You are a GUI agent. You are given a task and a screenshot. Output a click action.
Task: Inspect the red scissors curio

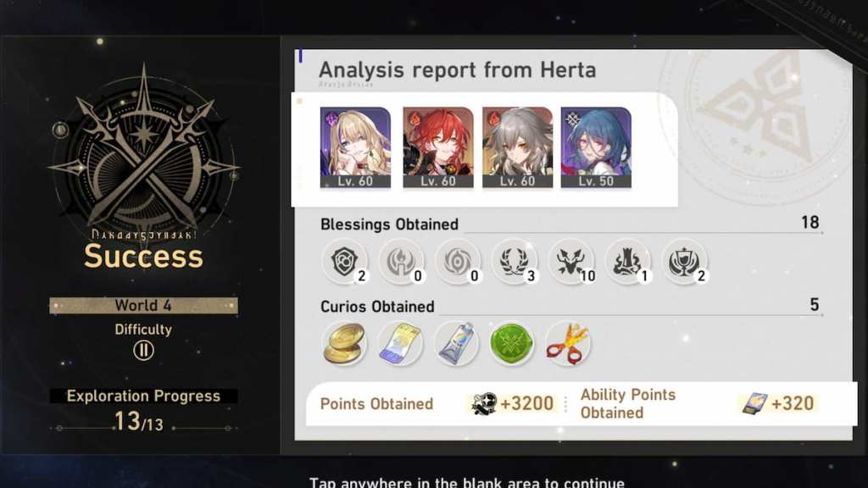(567, 344)
